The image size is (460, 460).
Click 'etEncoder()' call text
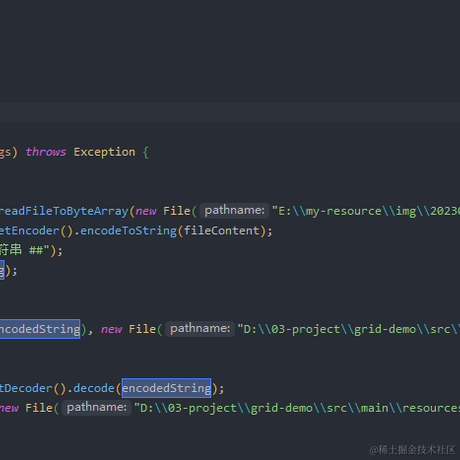tap(36, 231)
